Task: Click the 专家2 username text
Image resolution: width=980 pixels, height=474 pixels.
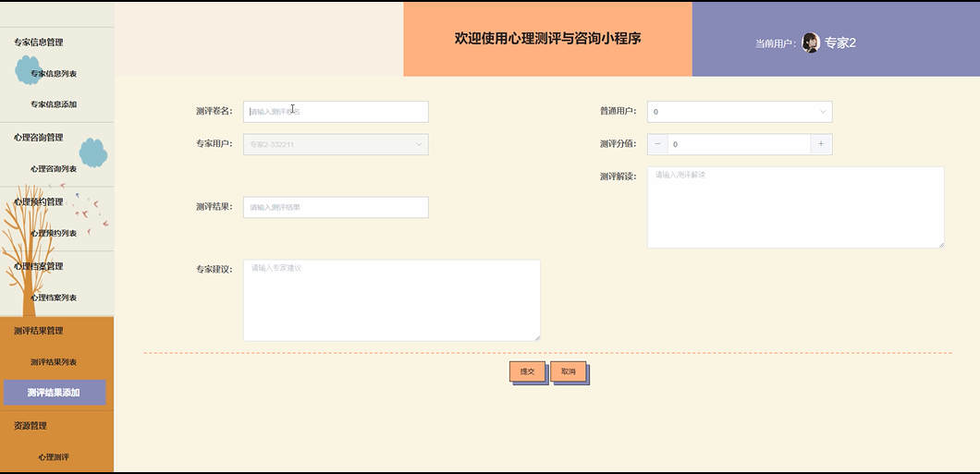Action: point(840,43)
